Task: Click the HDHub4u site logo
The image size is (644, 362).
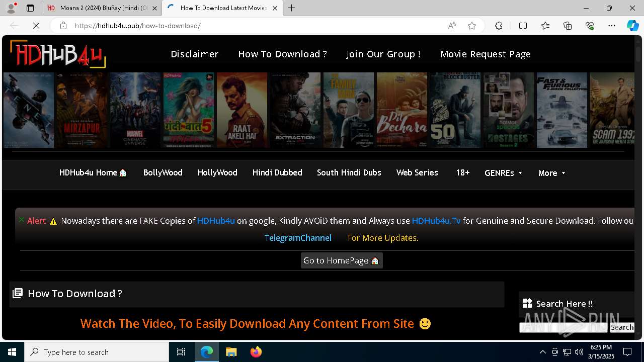Action: click(x=58, y=54)
